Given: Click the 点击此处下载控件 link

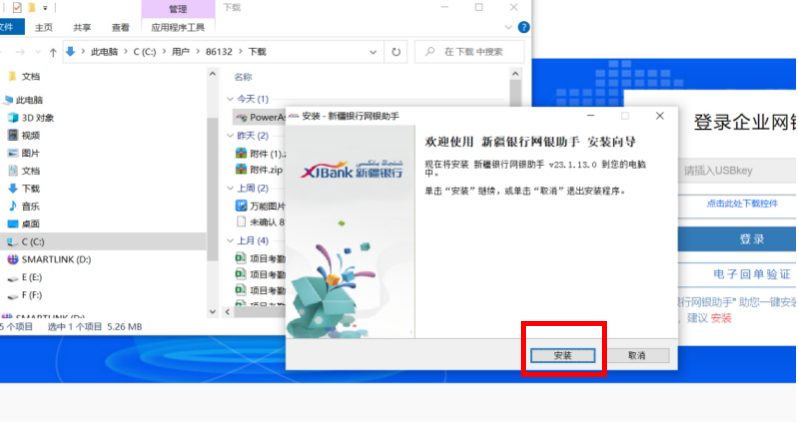Looking at the screenshot, I should tap(742, 204).
